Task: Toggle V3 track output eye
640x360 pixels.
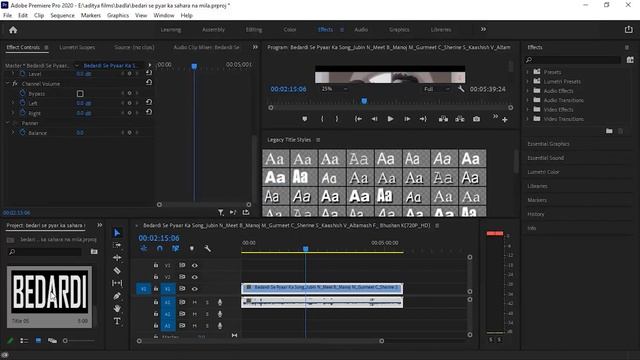Action: click(x=195, y=265)
